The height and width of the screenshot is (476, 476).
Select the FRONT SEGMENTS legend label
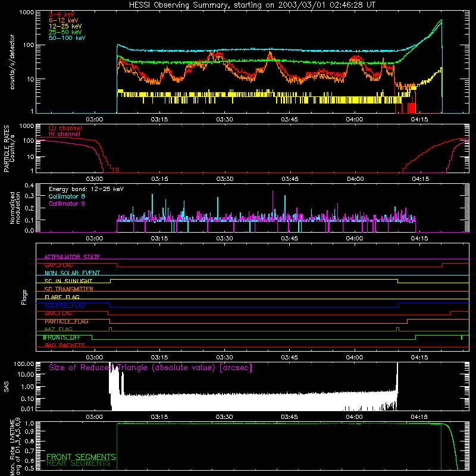[81, 457]
